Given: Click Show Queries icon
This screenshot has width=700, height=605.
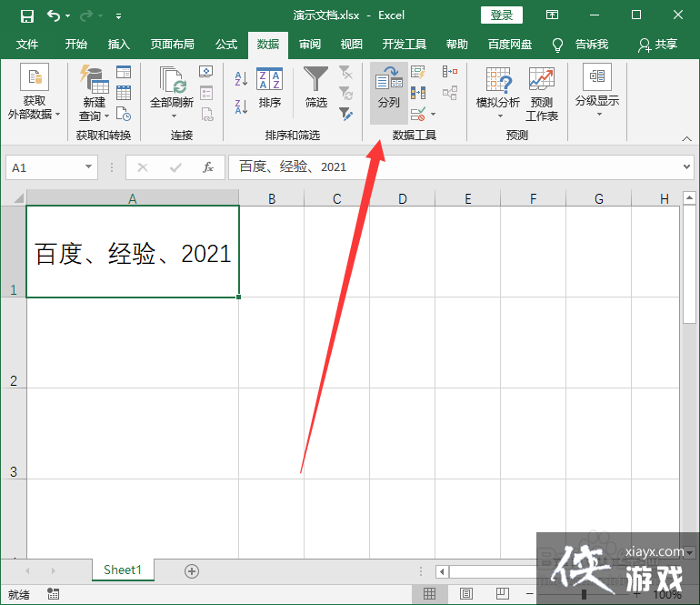Looking at the screenshot, I should click(x=124, y=72).
